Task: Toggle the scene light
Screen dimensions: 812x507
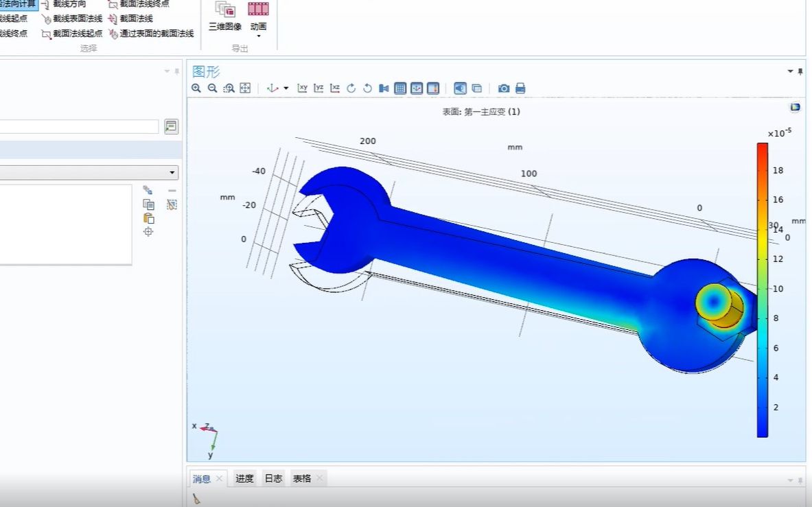Action: [460, 89]
